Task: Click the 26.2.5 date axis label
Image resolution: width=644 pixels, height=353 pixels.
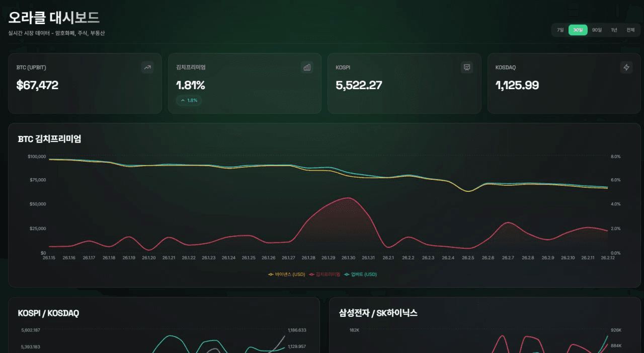Action: click(x=468, y=258)
